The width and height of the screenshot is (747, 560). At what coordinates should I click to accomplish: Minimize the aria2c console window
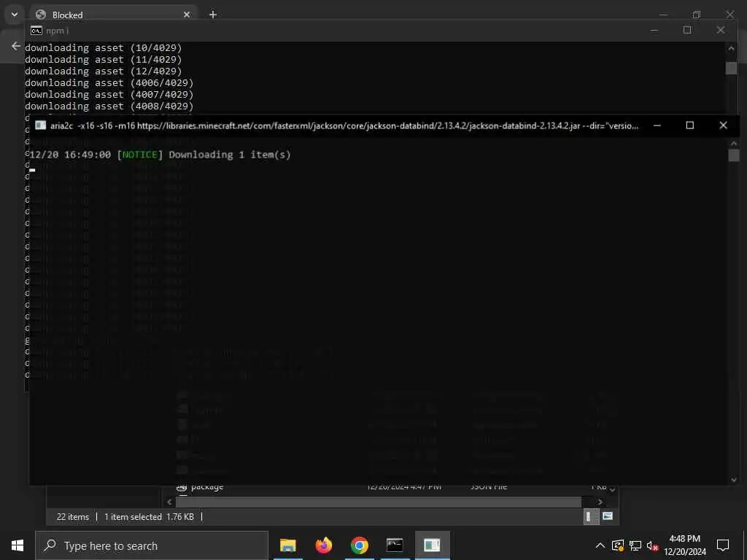(x=657, y=125)
